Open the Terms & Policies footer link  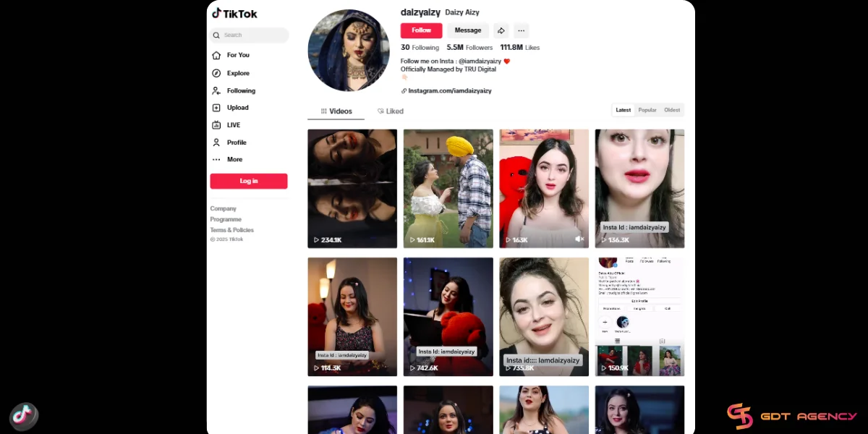click(232, 230)
